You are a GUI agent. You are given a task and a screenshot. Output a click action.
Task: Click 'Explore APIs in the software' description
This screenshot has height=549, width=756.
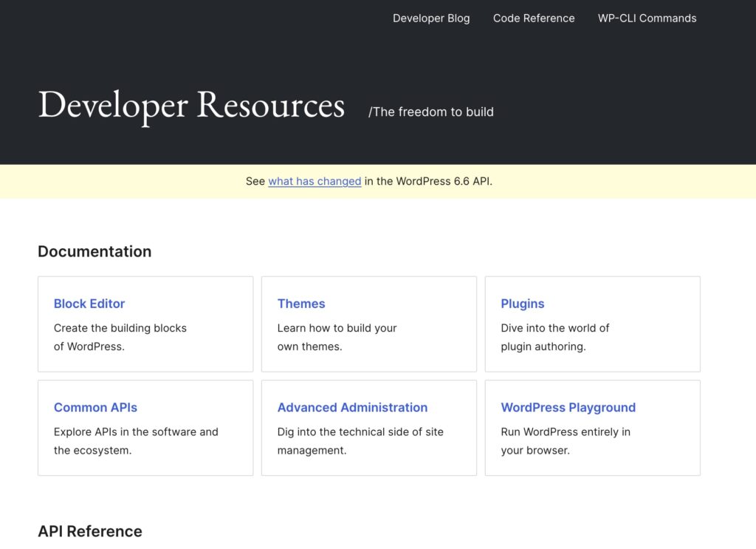click(x=136, y=441)
